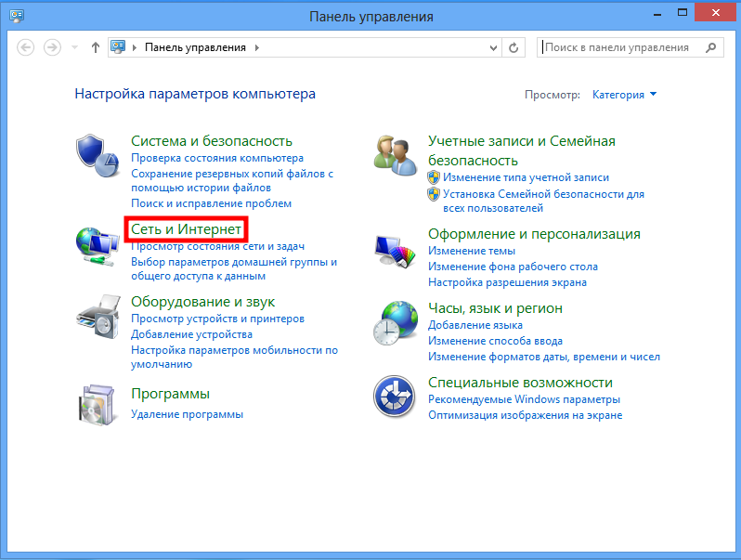
Task: Click Удаление программы link
Action: [x=187, y=414]
